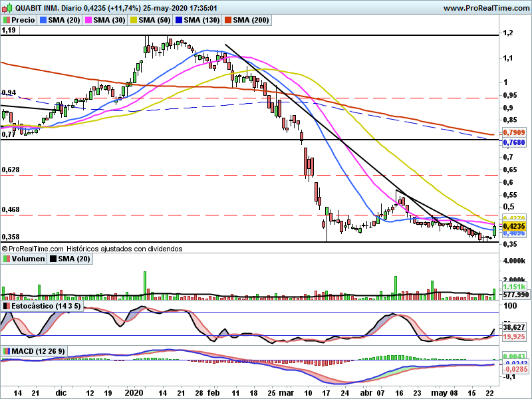Click the MACD indicator legend icon
The image size is (532, 399).
6,351
